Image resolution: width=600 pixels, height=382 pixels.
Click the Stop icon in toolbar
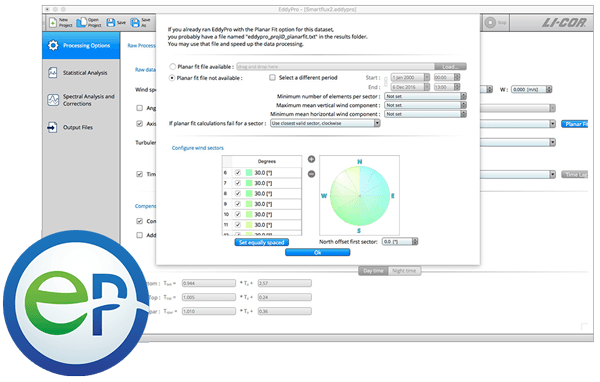[490, 23]
